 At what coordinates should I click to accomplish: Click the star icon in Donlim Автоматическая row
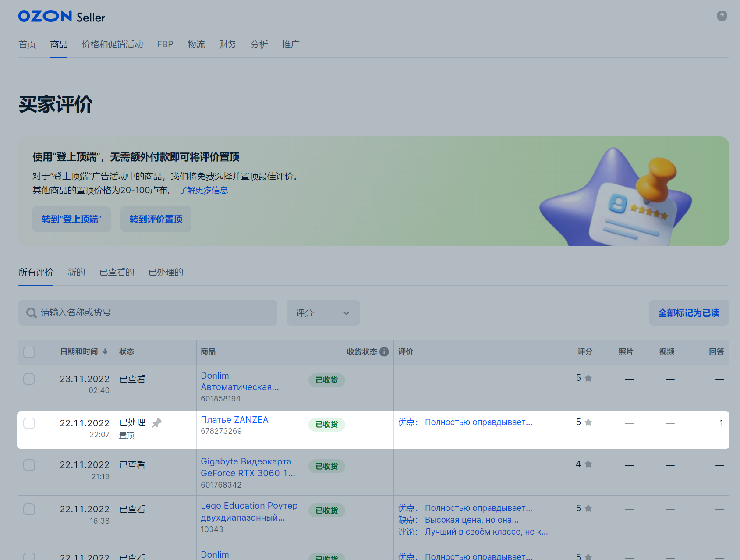click(x=588, y=378)
